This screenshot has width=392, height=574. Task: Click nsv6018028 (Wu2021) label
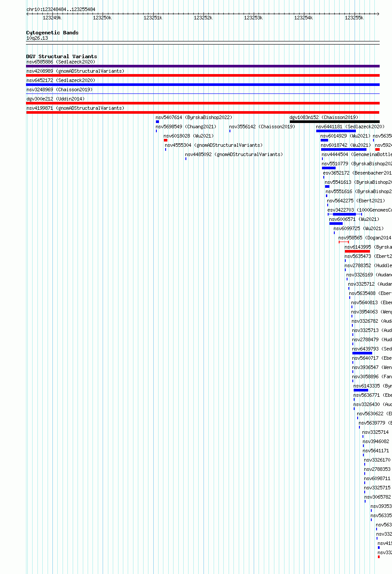point(189,136)
